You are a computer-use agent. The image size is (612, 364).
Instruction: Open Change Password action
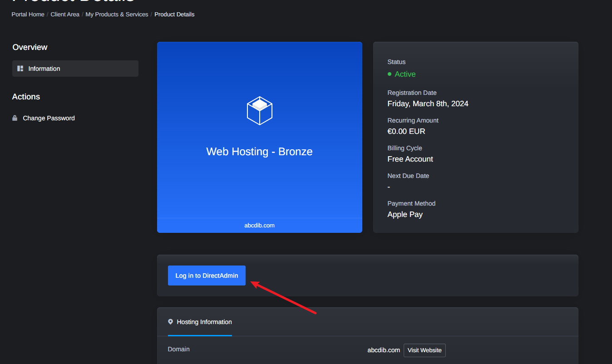[x=49, y=118]
